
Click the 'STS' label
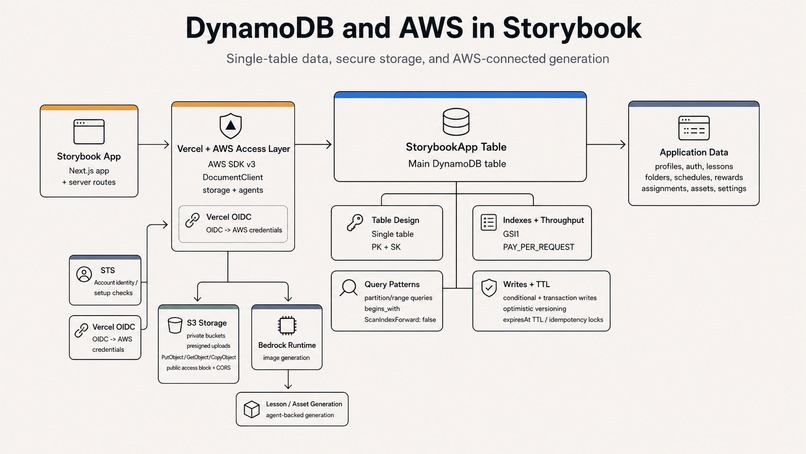point(107,270)
